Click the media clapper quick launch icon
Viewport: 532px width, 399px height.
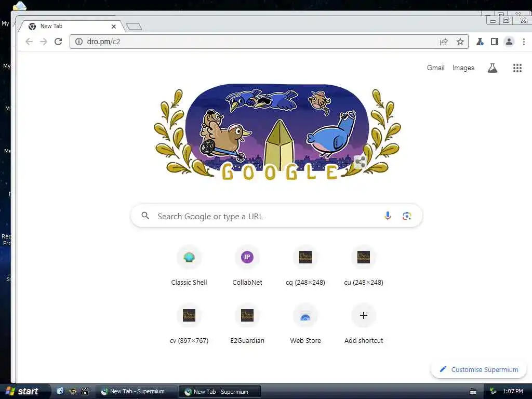click(x=85, y=391)
